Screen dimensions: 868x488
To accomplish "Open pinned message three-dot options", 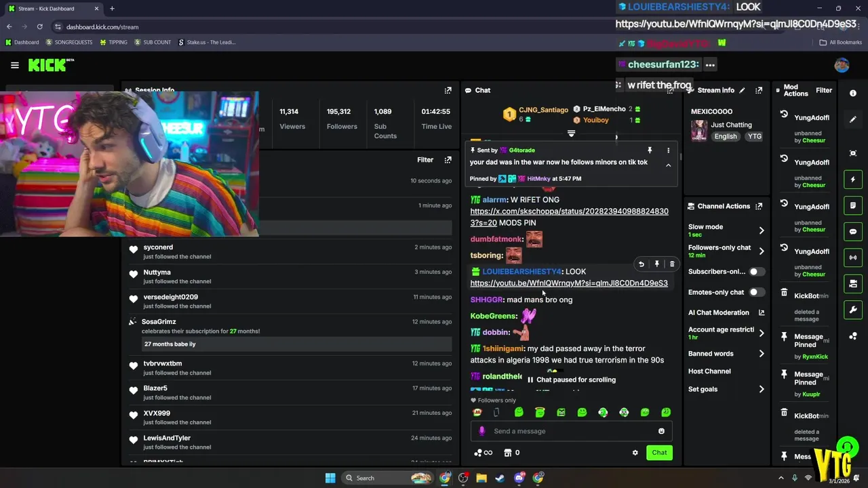I will pyautogui.click(x=668, y=150).
